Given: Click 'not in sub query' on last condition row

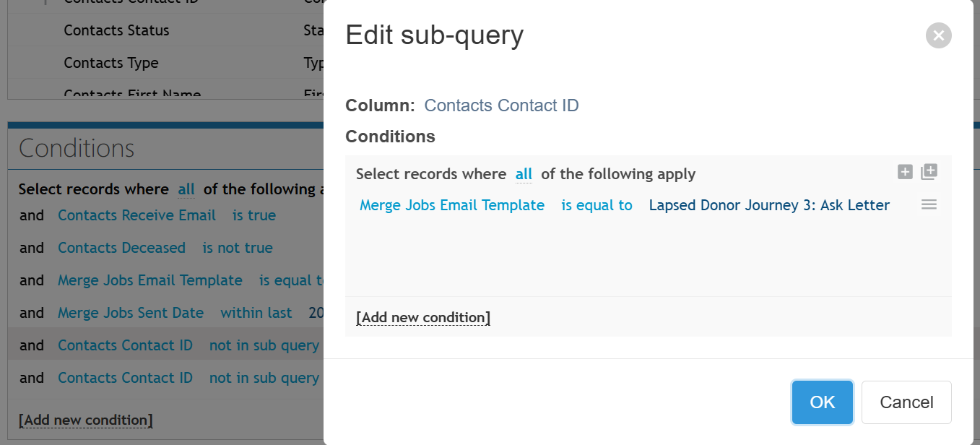Looking at the screenshot, I should coord(264,378).
